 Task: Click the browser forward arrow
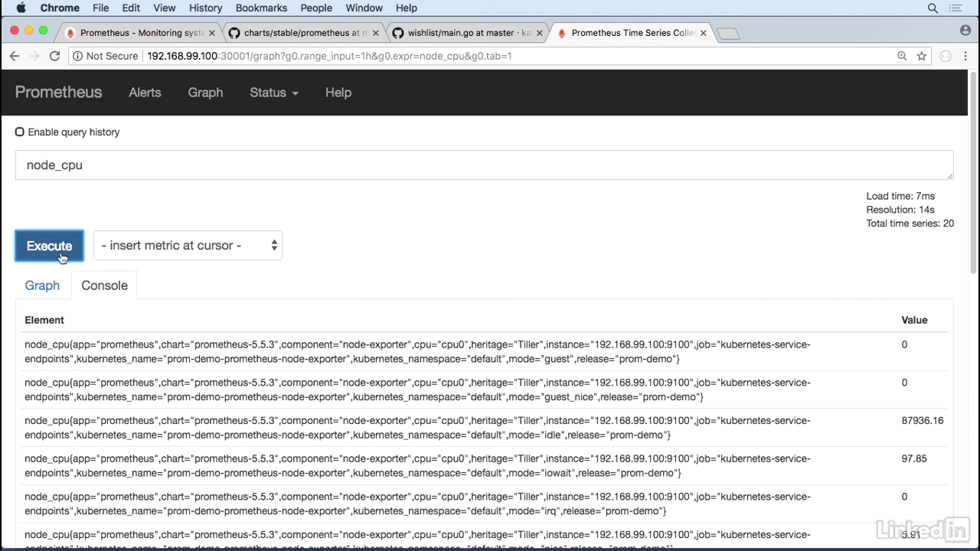coord(34,56)
